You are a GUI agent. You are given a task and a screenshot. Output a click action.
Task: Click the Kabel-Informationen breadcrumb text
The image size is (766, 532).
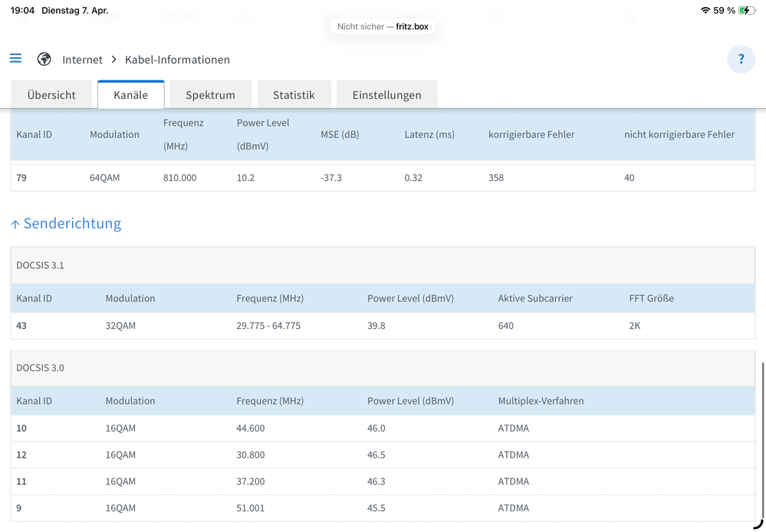click(177, 60)
